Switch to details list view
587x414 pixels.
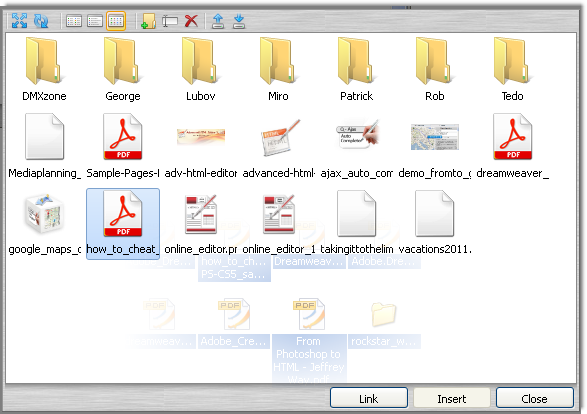(74, 21)
